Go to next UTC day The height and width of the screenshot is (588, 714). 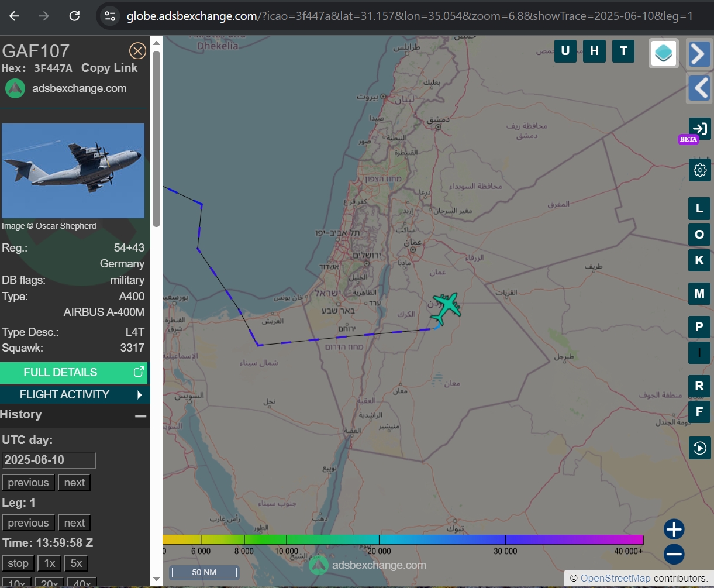coord(74,483)
